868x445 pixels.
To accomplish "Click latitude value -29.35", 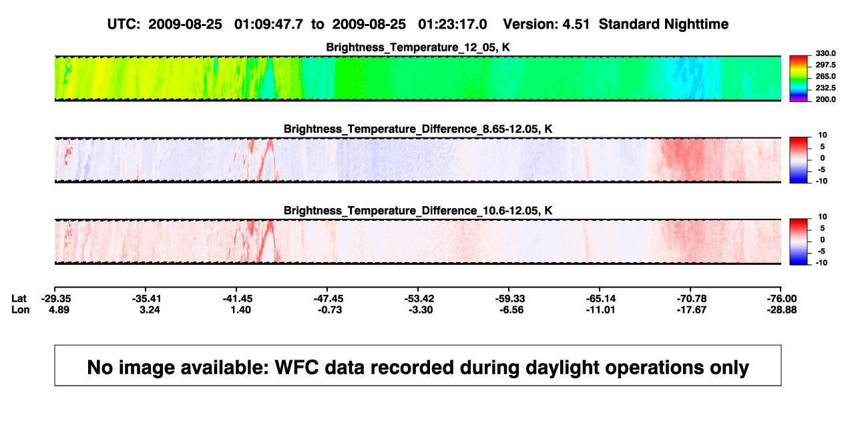I will pos(55,298).
